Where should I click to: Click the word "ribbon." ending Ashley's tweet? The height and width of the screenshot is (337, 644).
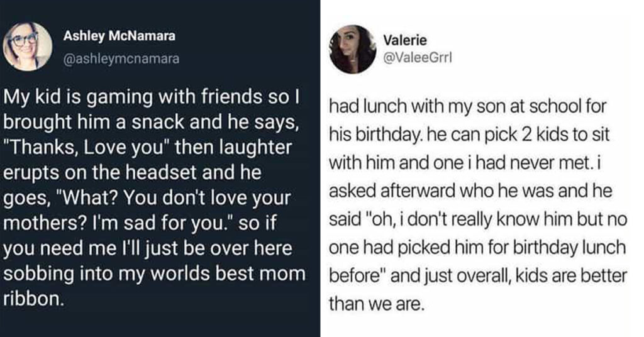34,299
